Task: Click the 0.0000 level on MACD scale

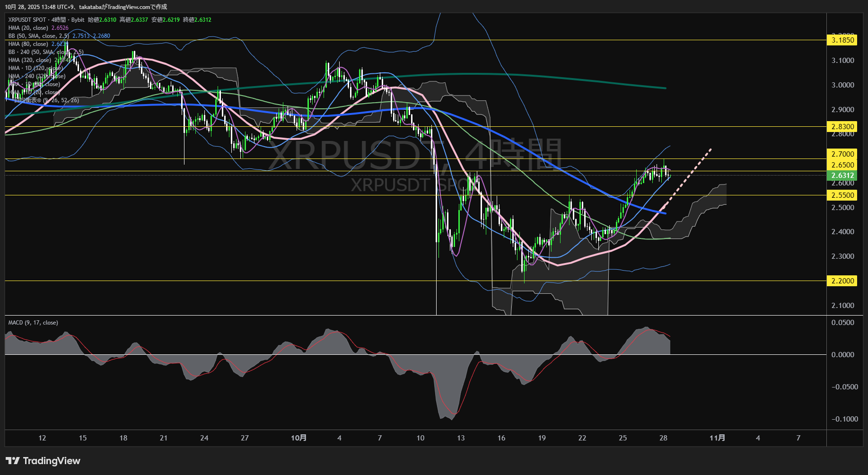Action: (x=842, y=355)
